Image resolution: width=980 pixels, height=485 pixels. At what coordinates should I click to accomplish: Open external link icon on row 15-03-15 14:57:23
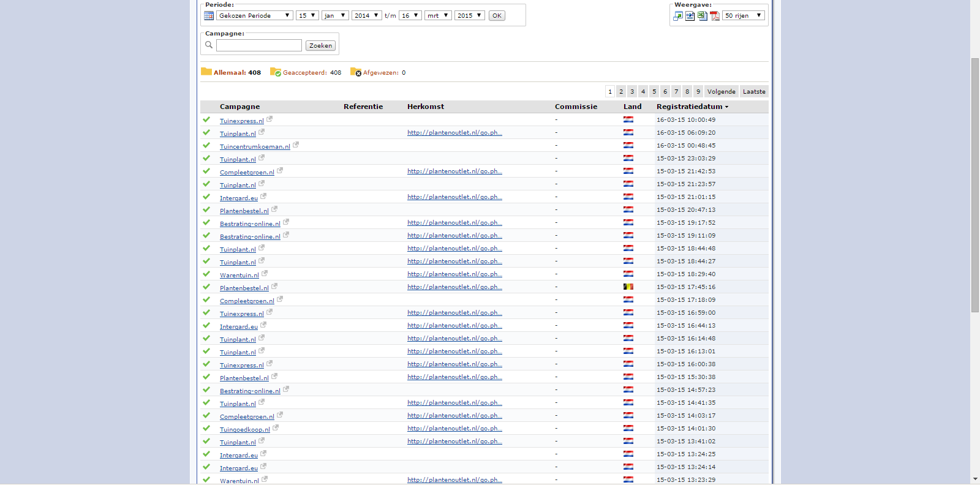tap(286, 389)
